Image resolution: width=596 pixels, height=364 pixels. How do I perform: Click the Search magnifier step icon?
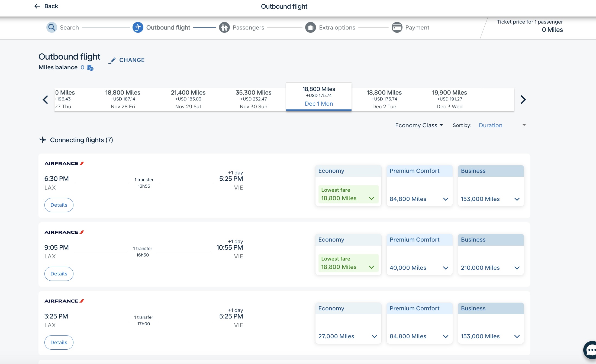pos(51,27)
